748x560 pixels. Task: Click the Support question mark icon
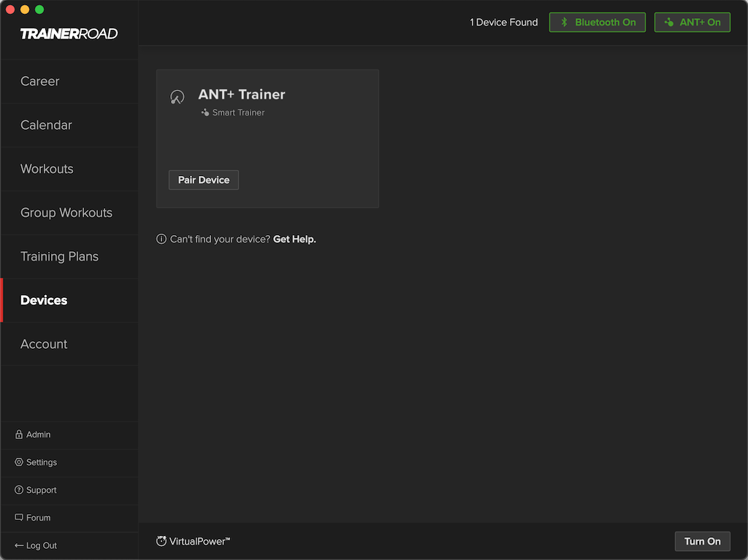pyautogui.click(x=18, y=489)
